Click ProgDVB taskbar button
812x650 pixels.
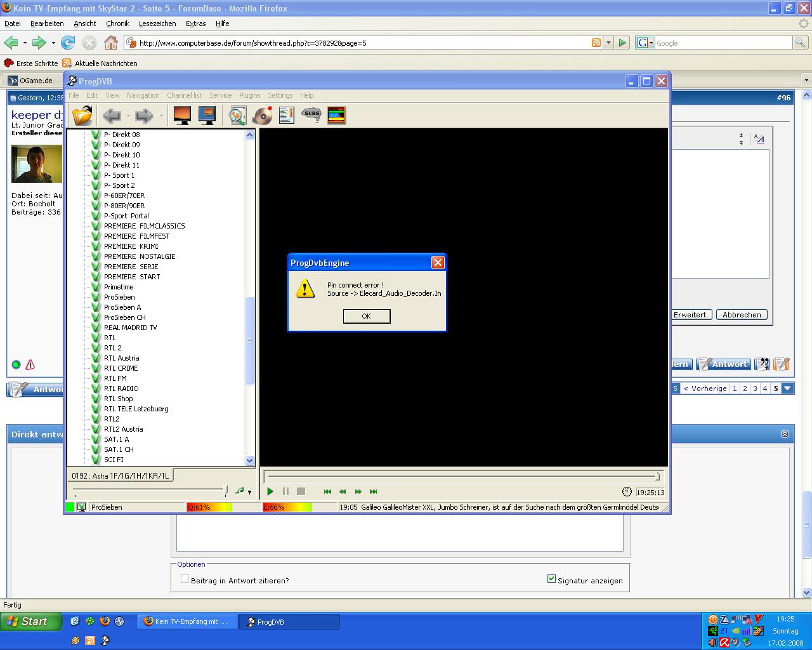point(289,622)
